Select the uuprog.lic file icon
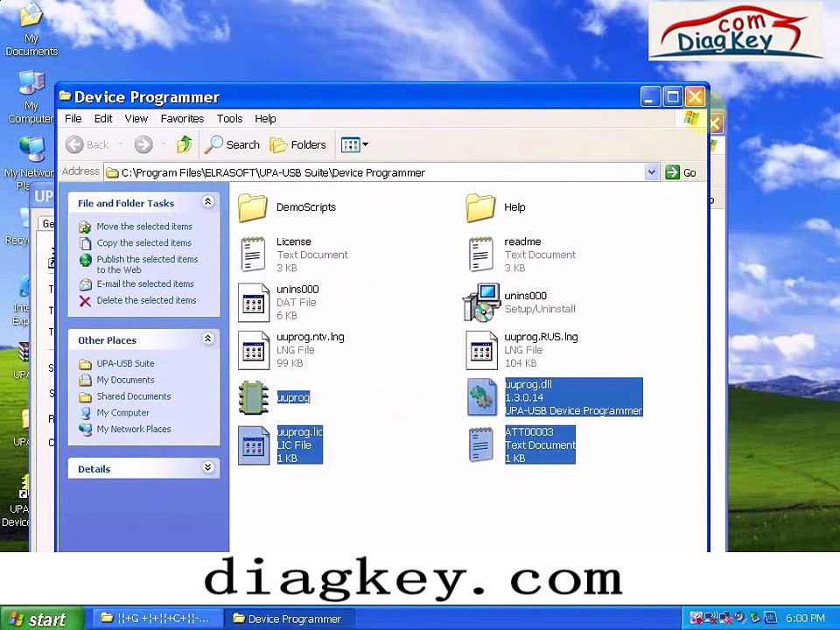This screenshot has height=630, width=840. coord(254,444)
